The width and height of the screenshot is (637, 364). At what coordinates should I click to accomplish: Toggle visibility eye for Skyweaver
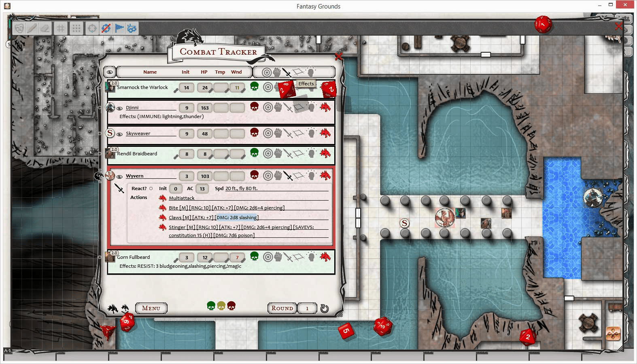click(119, 134)
